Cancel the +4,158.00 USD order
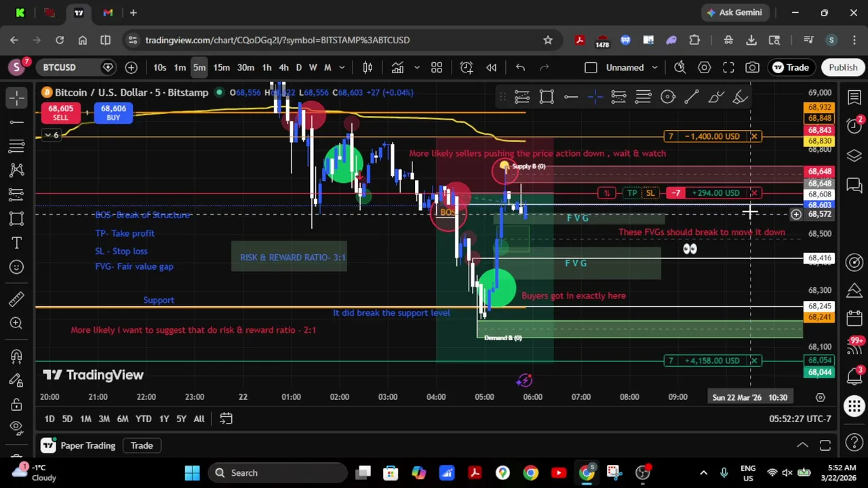 coord(753,361)
